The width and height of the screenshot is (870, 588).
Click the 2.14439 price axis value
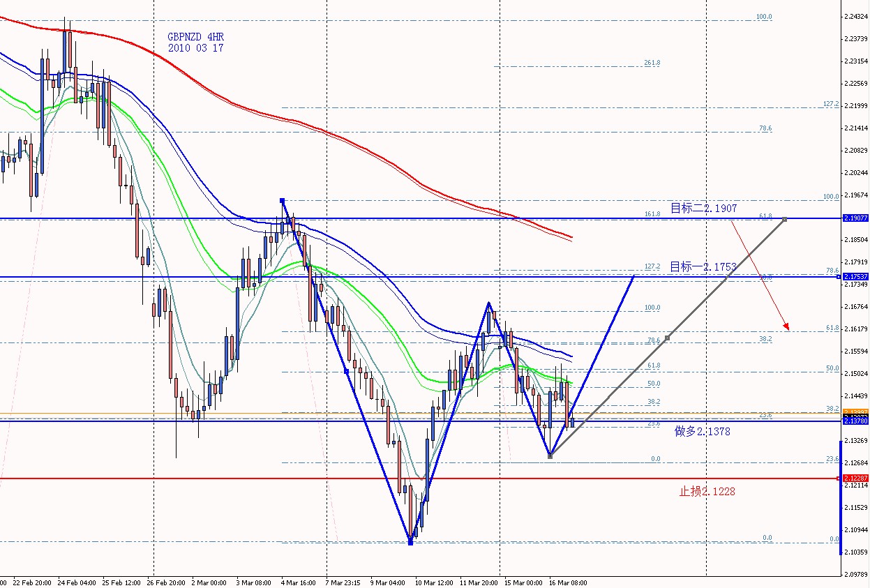pyautogui.click(x=855, y=395)
